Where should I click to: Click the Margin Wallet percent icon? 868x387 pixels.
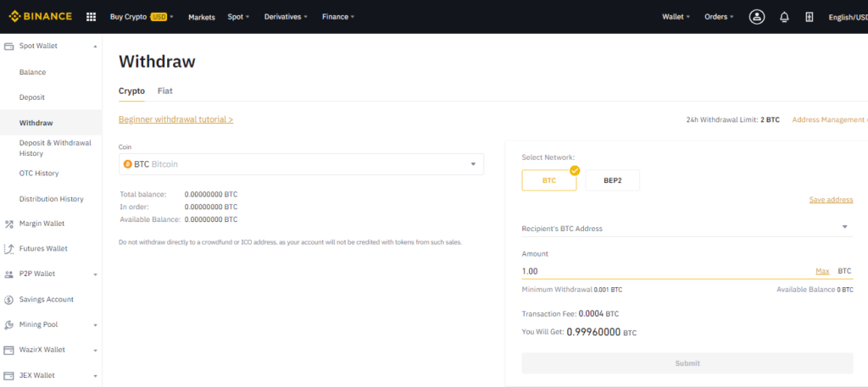tap(8, 224)
